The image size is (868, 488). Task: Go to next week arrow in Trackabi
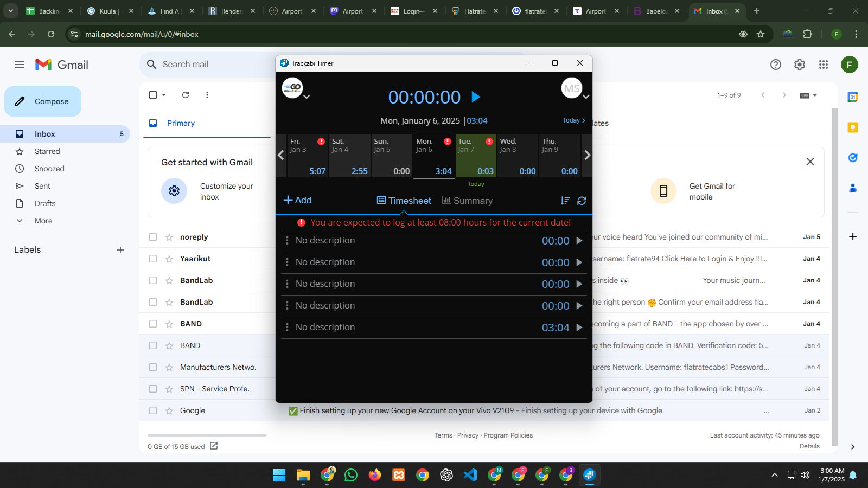[x=587, y=156]
